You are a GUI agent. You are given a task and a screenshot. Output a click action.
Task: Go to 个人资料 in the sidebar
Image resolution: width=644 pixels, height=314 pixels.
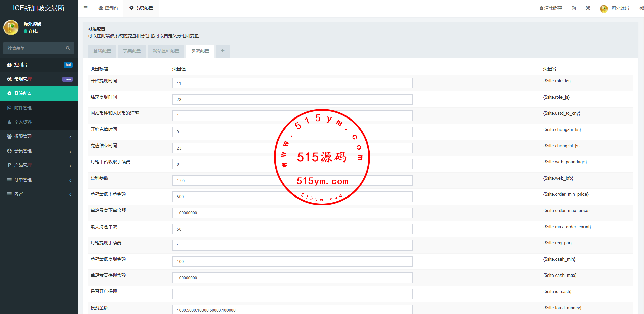[x=23, y=122]
